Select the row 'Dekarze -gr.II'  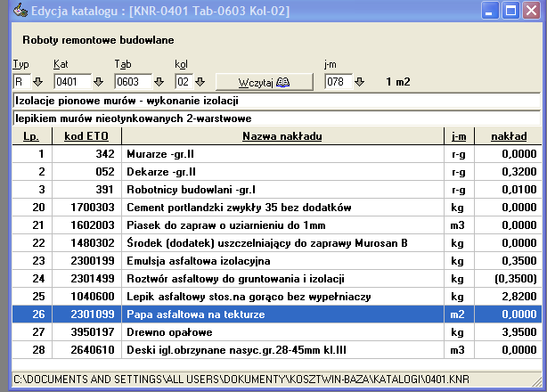click(277, 172)
